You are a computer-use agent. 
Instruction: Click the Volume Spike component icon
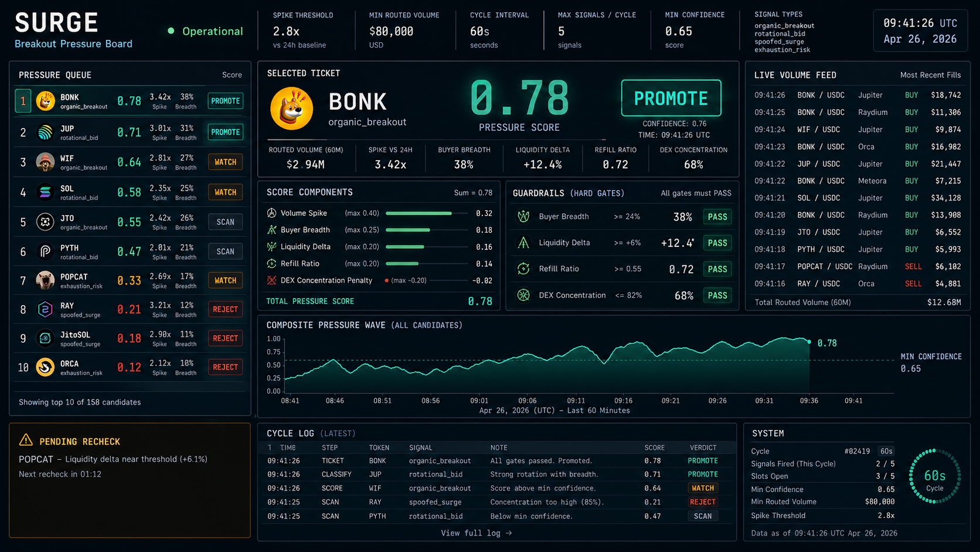click(271, 213)
